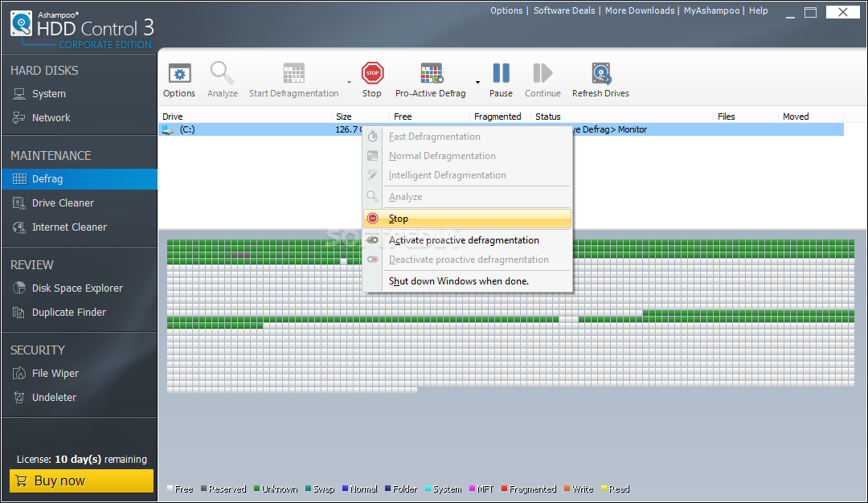Open the Options toolbar gear icon
The width and height of the screenshot is (868, 503).
pos(179,74)
